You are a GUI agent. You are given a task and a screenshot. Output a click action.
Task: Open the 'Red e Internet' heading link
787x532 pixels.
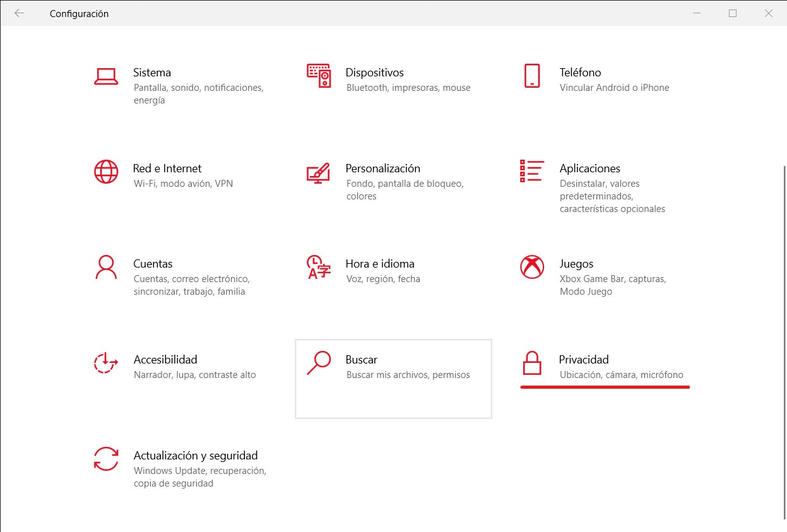point(167,168)
